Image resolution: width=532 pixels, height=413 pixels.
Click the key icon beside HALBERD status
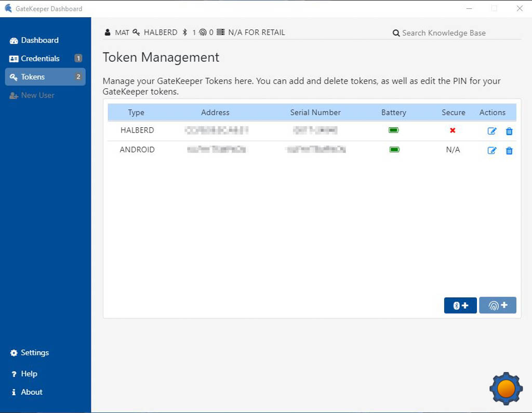coord(136,32)
